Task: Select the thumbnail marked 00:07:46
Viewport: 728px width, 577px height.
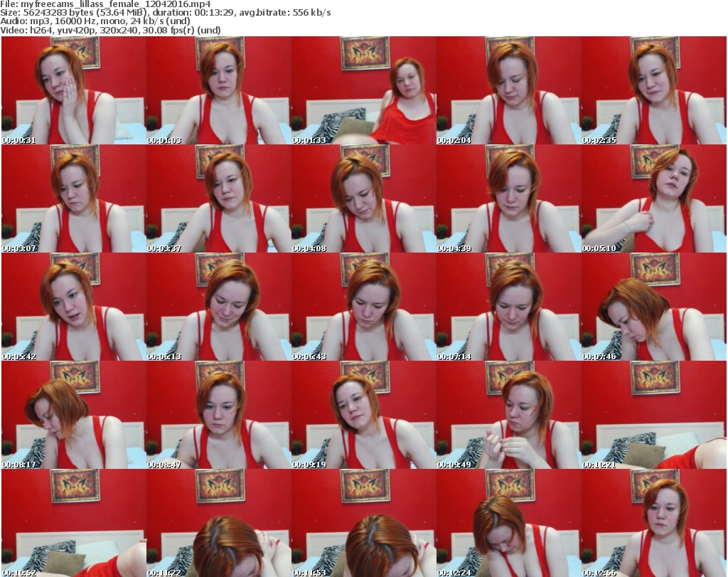Action: coord(653,307)
